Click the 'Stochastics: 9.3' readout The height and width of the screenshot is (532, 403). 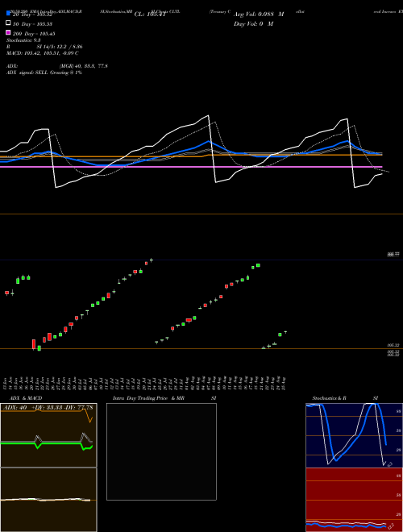coord(23,40)
